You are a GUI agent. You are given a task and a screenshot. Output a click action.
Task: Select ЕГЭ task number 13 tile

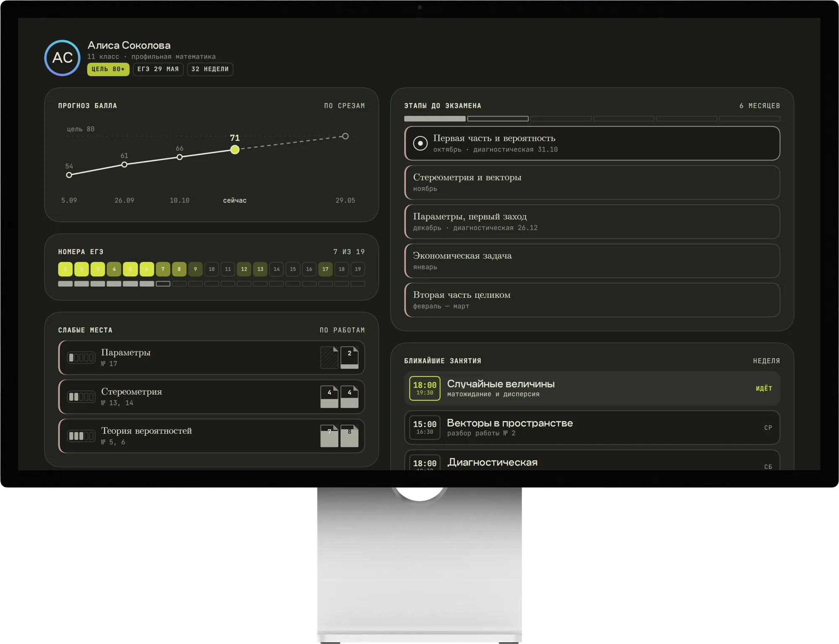coord(261,269)
